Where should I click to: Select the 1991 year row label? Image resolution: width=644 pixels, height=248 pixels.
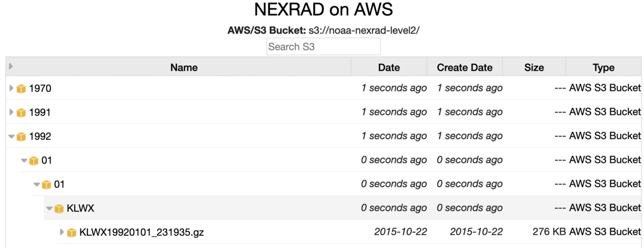click(x=40, y=112)
